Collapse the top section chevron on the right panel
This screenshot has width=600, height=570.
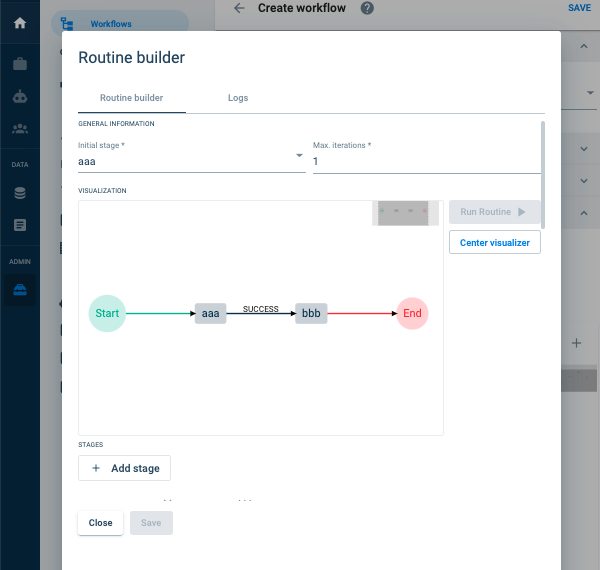coord(584,46)
